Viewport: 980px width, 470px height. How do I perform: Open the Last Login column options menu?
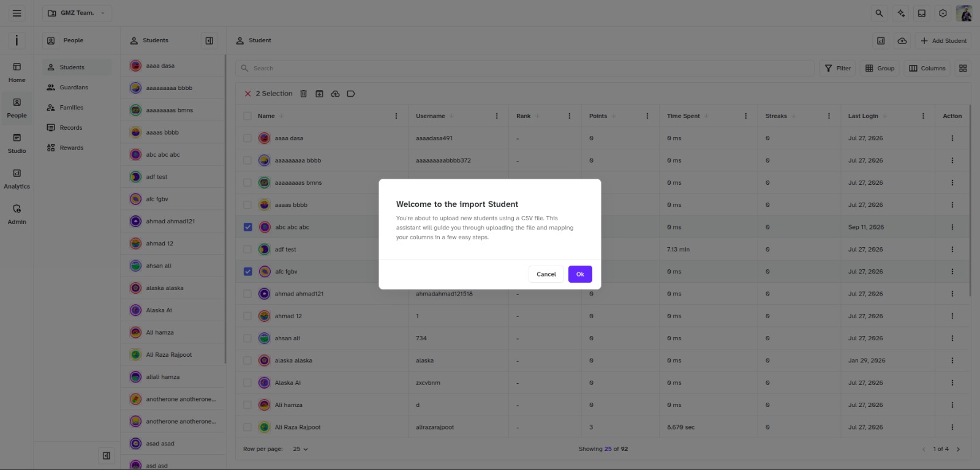coord(923,116)
